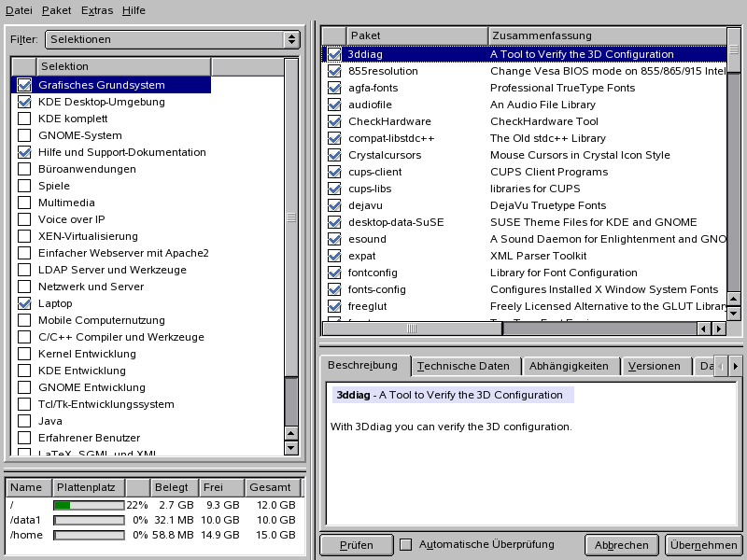Open the Filter dropdown showing Selektionen
747x560 pixels.
[x=172, y=39]
